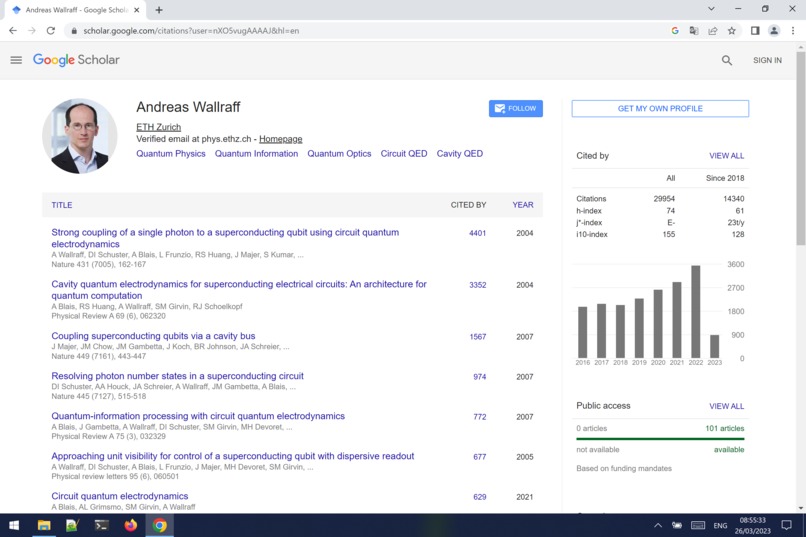Open 'Resolving photon number states' article
The height and width of the screenshot is (537, 806).
coord(177,376)
